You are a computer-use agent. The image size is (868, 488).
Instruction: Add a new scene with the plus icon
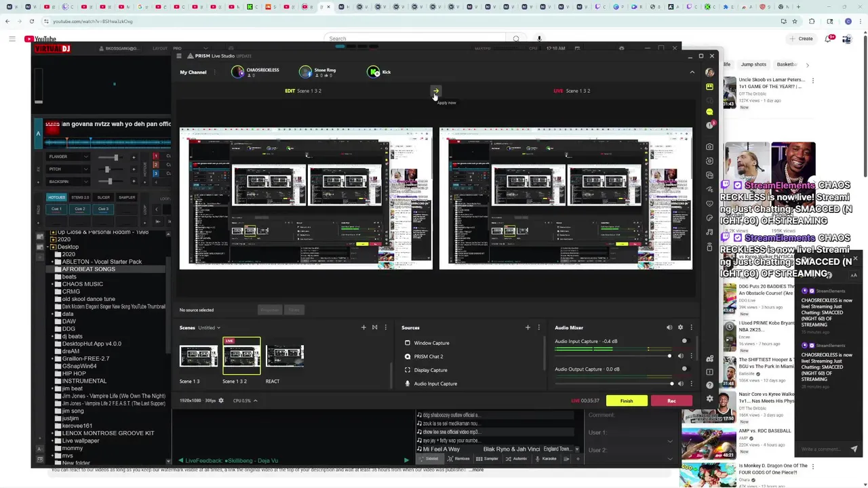point(363,327)
